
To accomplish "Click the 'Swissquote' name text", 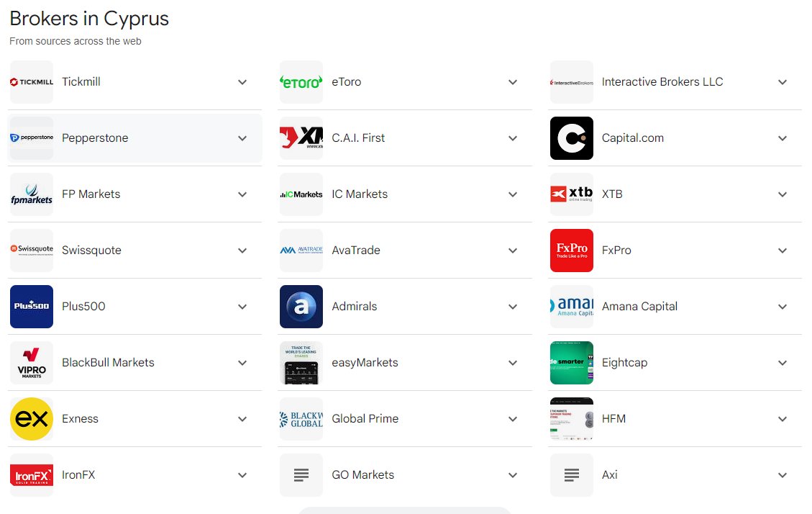I will [x=91, y=251].
